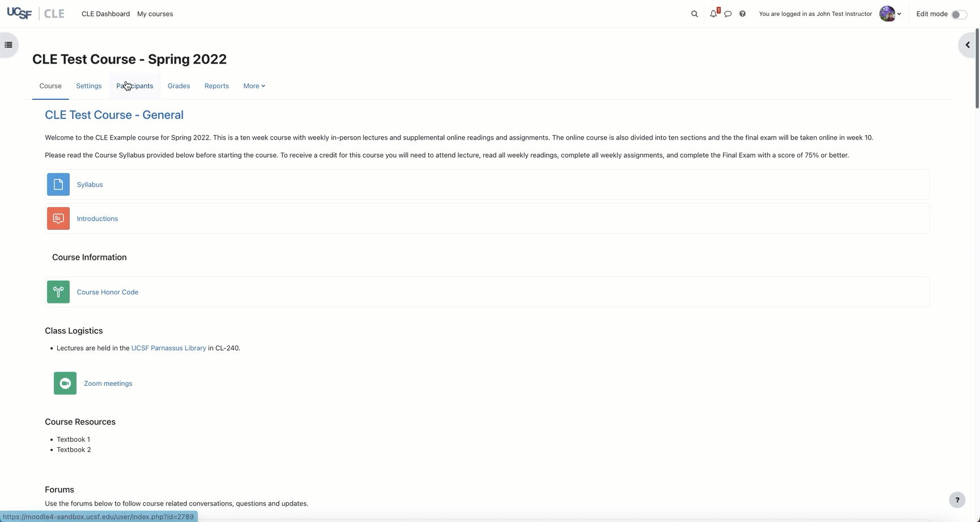980x522 pixels.
Task: Click the Zoom meetings camera icon
Action: [65, 384]
